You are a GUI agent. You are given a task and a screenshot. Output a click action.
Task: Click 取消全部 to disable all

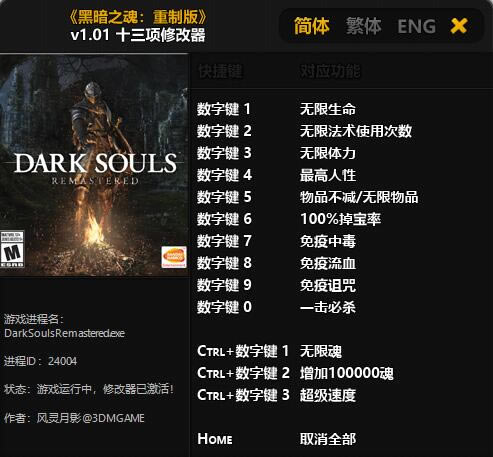pos(328,439)
